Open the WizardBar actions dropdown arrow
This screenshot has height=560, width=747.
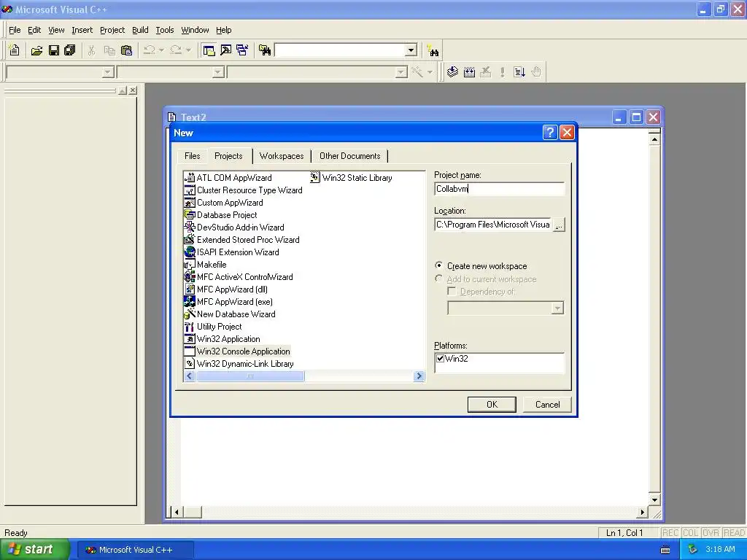tap(430, 72)
